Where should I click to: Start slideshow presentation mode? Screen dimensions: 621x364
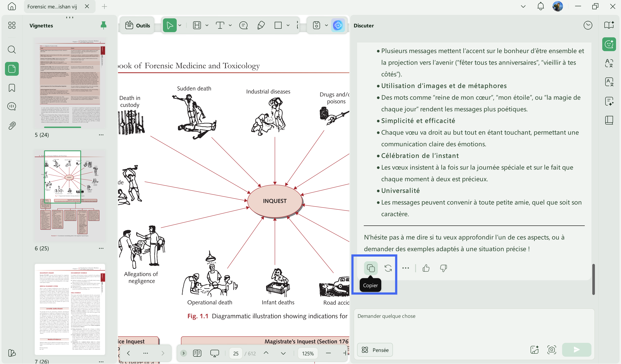(x=214, y=353)
